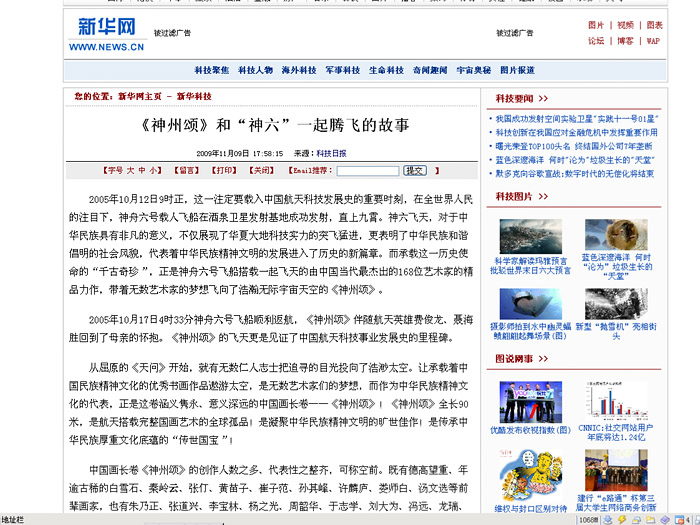Open the 宇宙奥秘 navigation tab
This screenshot has height=525, width=700.
(x=474, y=70)
